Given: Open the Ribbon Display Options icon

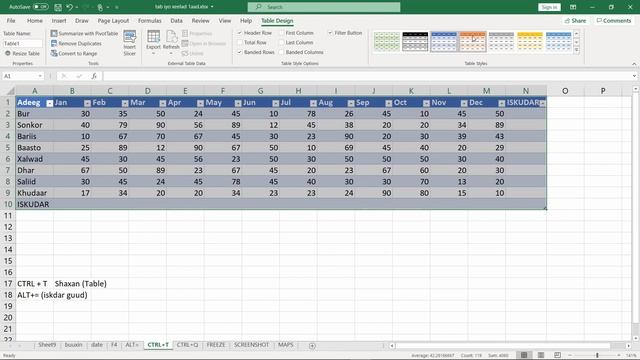Looking at the screenshot, I should click(573, 7).
